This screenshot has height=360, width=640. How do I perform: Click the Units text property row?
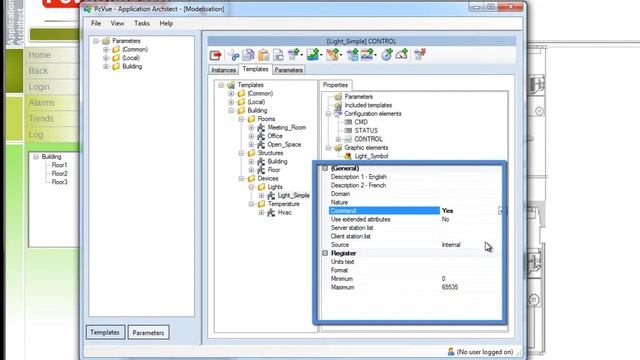415,262
